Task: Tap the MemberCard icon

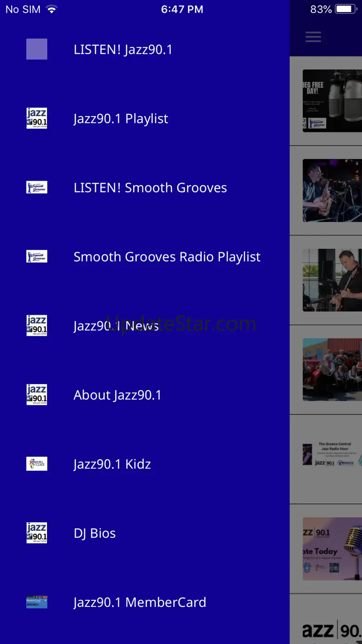Action: 37,602
